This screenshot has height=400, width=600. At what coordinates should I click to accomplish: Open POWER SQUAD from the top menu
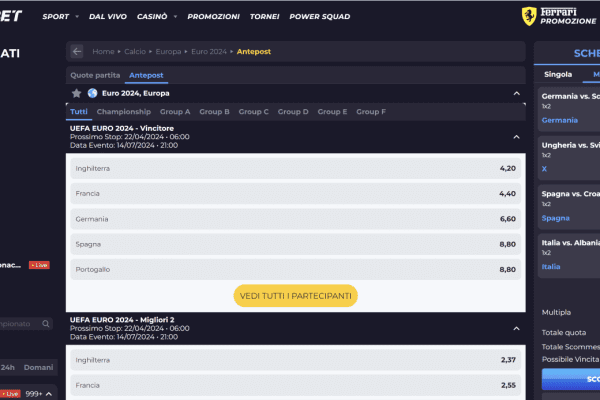[320, 16]
